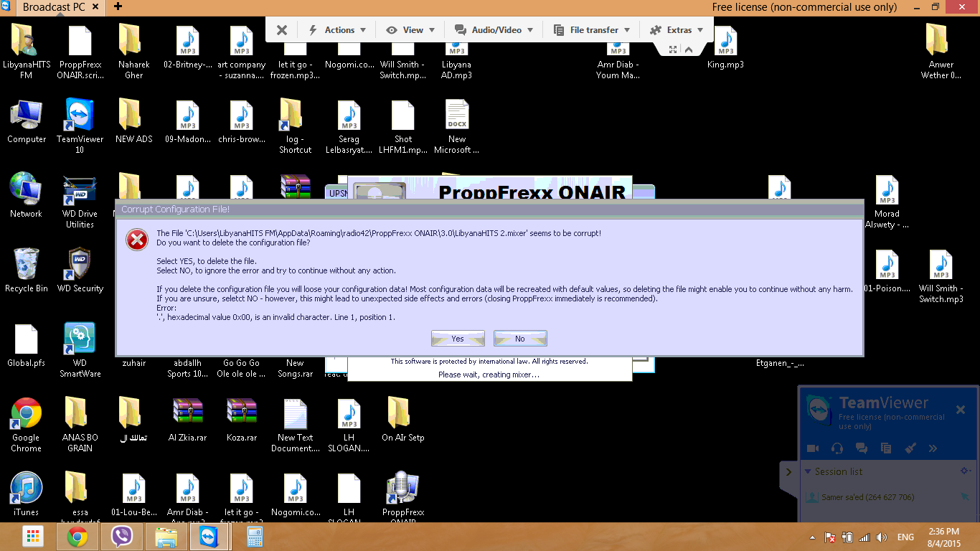Click Yes to delete the corrupt file
Viewport: 980px width, 551px height.
(x=458, y=339)
